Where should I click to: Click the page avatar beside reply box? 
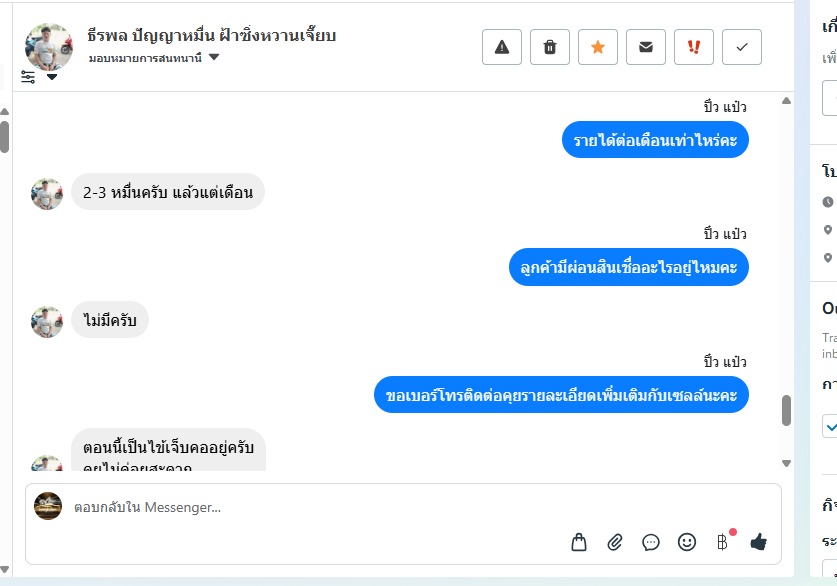tap(48, 506)
